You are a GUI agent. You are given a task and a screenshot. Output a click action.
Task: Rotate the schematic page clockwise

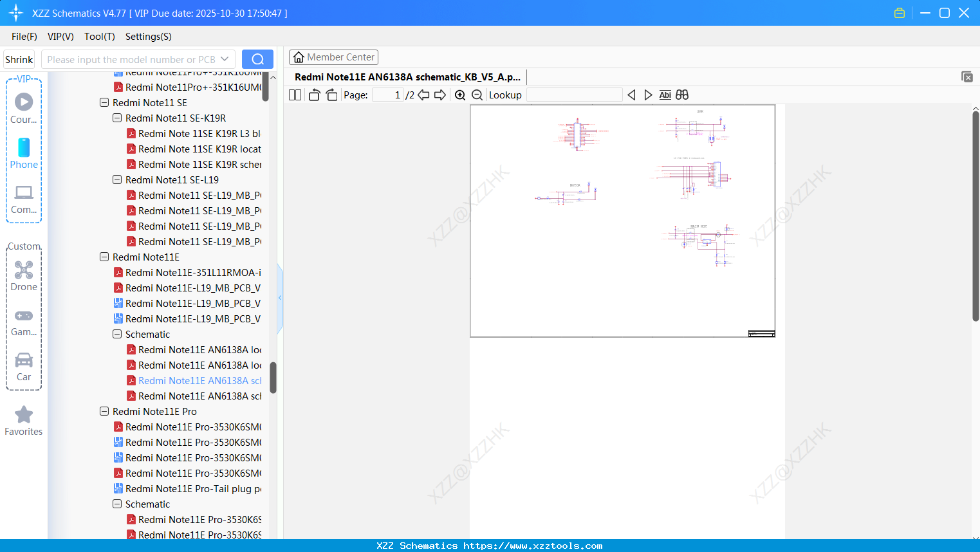point(331,95)
